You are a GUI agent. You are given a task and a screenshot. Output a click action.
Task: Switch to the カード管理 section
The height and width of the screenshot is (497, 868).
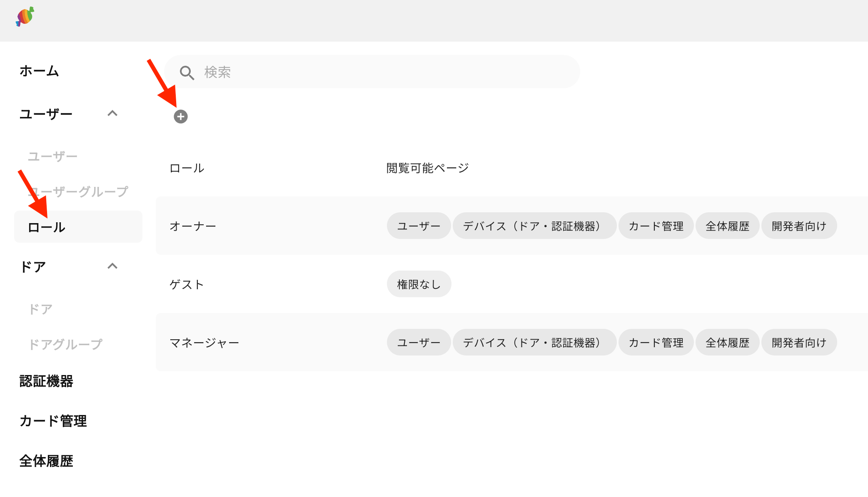[x=53, y=421]
